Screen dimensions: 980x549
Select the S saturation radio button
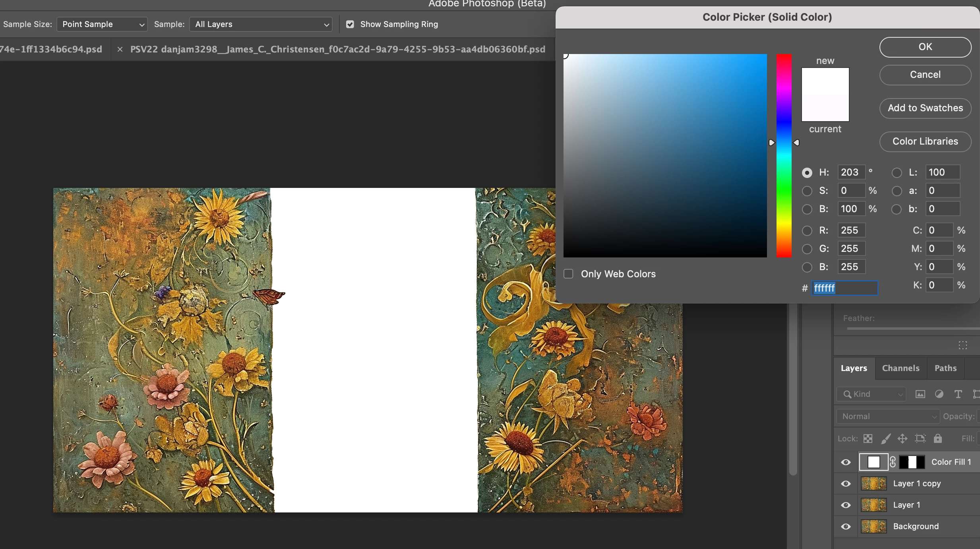coord(807,191)
